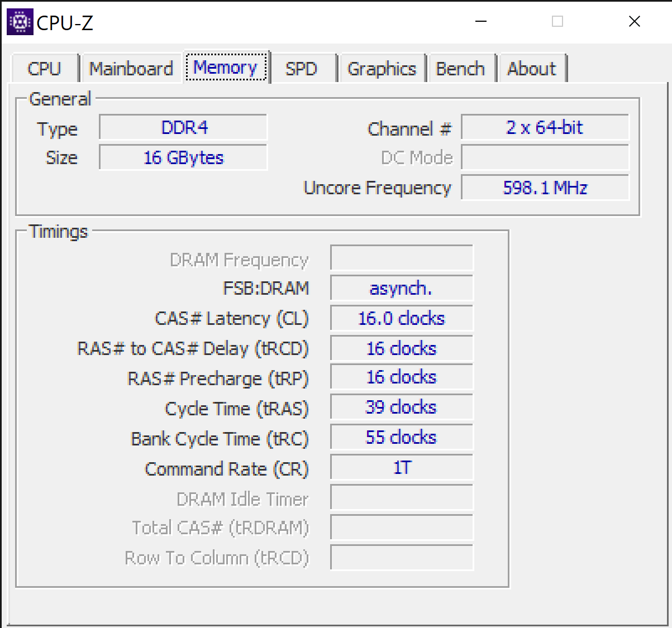Close the CPU-Z window
Image resolution: width=672 pixels, height=628 pixels.
pyautogui.click(x=635, y=22)
